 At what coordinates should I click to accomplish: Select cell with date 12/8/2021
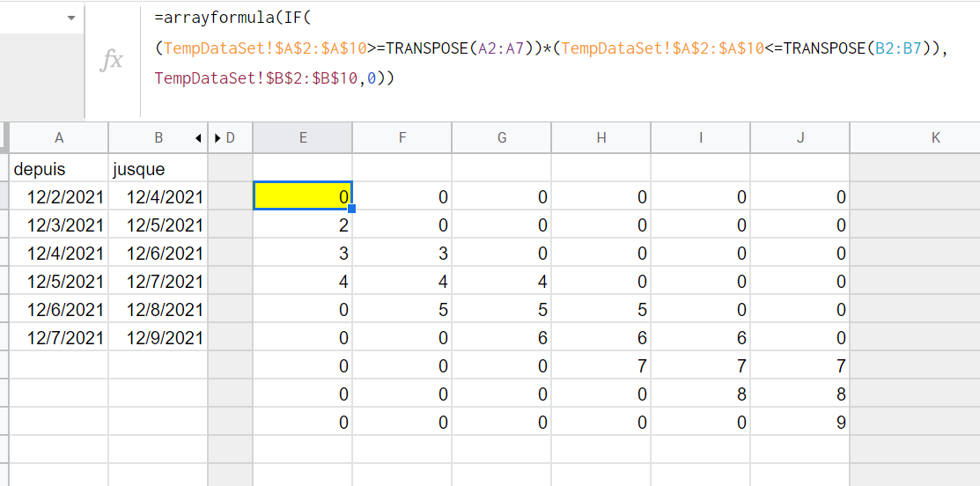tap(158, 310)
